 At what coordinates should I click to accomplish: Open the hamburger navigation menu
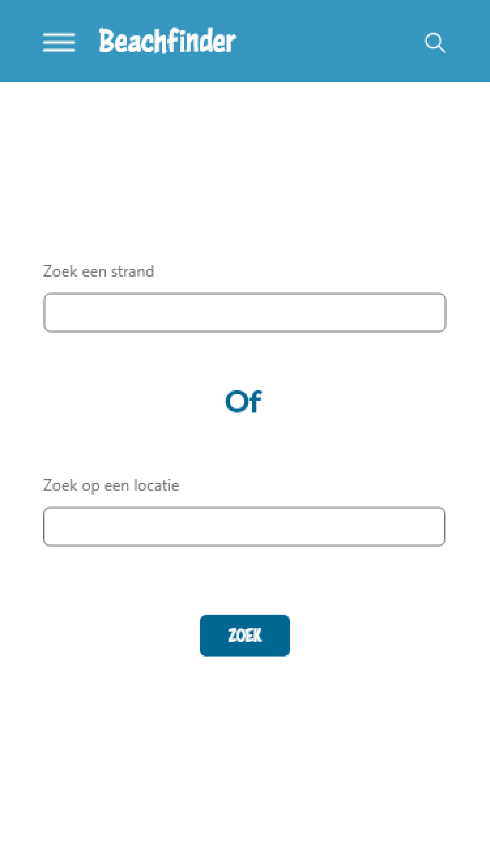[59, 43]
